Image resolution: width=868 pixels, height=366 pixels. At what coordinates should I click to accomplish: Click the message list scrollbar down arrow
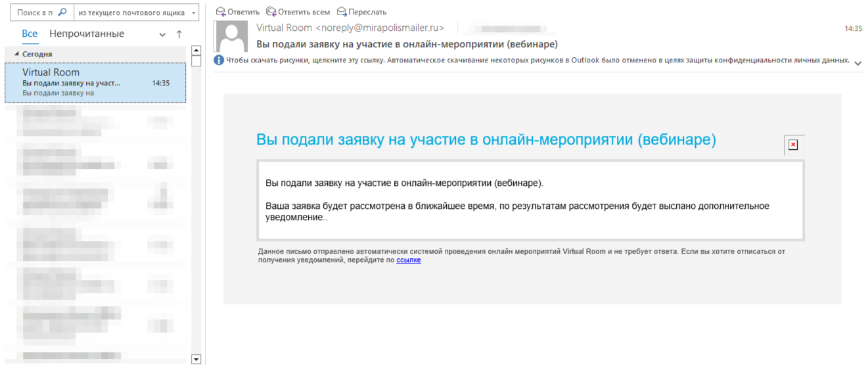195,359
